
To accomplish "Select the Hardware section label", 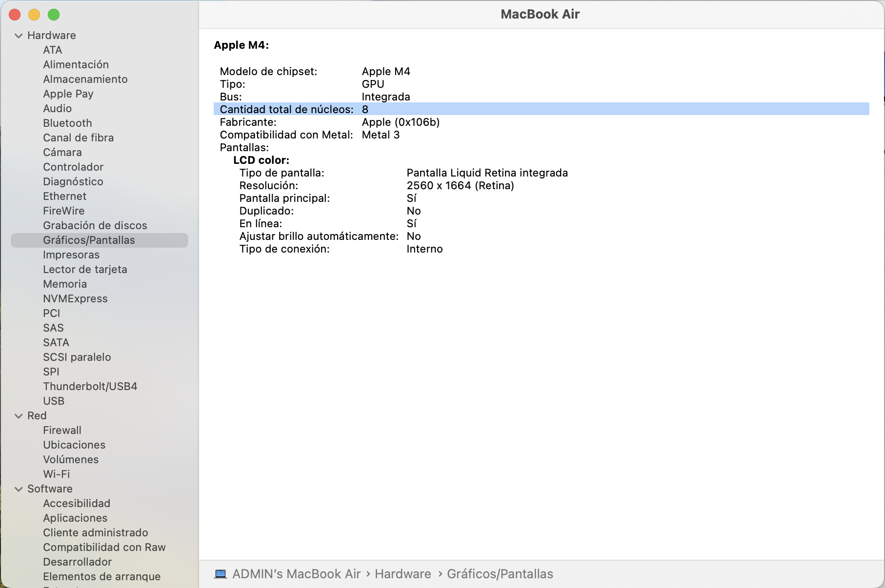I will point(52,36).
